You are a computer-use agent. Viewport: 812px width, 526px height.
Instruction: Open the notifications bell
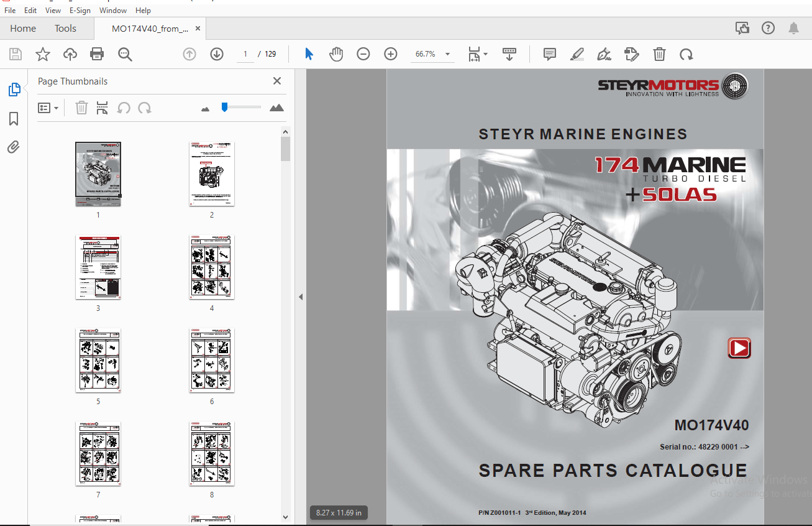(793, 28)
